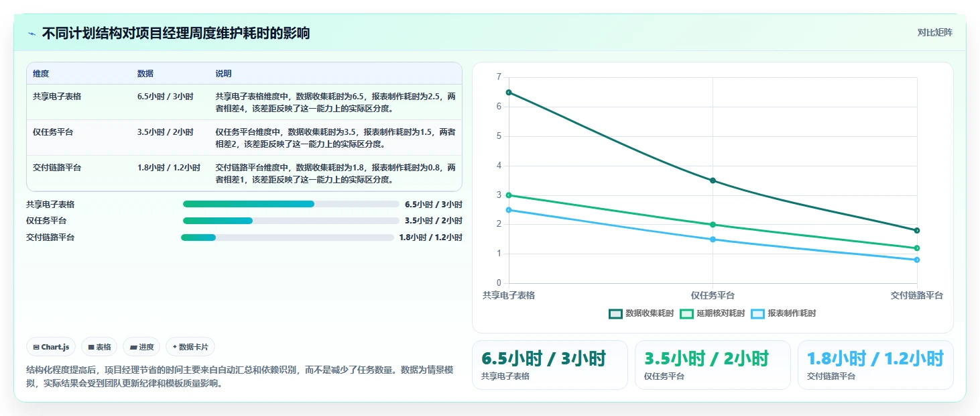Click the 6.5 data point on dark green line
The width and height of the screenshot is (980, 416).
click(x=509, y=93)
